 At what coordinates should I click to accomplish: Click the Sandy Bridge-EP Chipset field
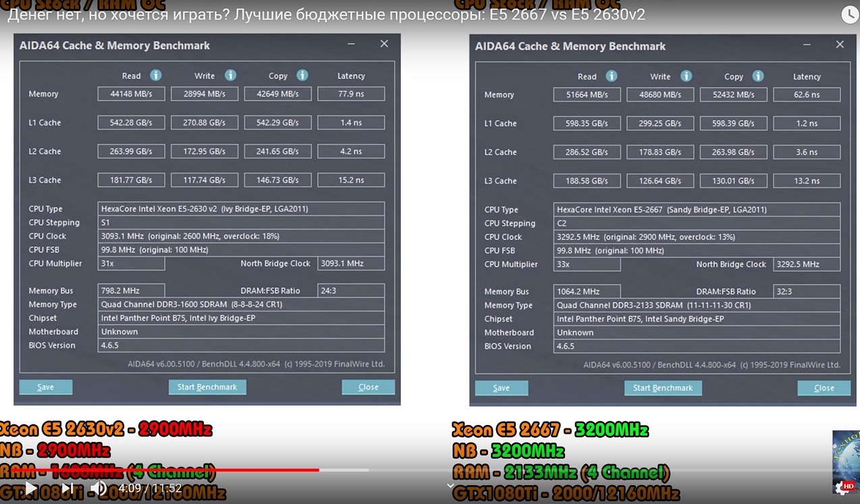(697, 318)
